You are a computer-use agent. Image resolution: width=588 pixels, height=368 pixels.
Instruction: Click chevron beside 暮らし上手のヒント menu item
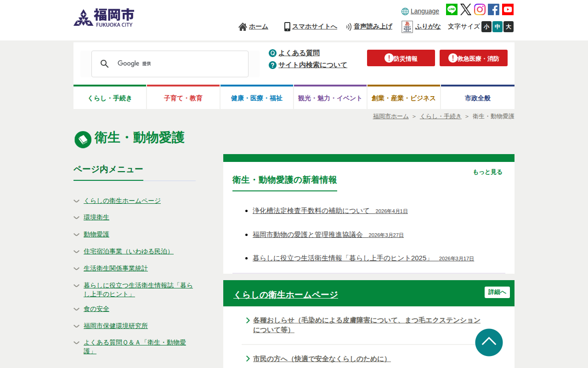tap(77, 286)
